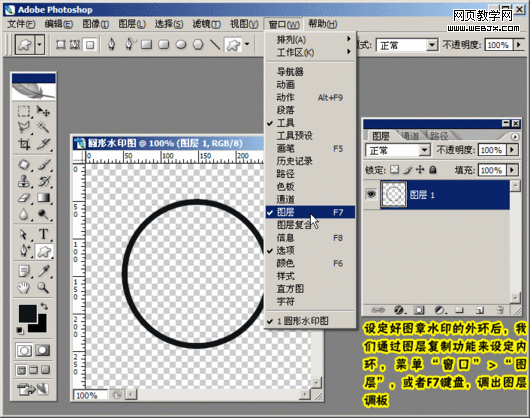Select the Polygonal Lasso tool
The image size is (530, 418).
point(23,127)
